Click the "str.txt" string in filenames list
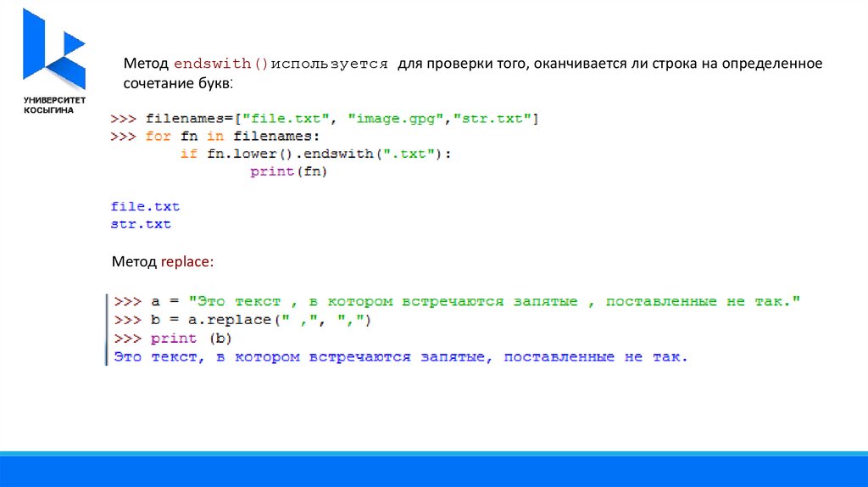 pos(497,120)
